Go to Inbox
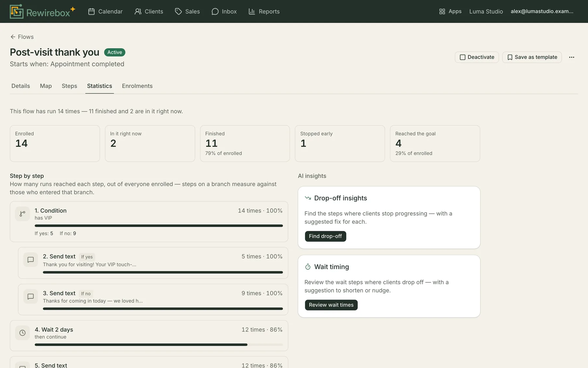Image resolution: width=588 pixels, height=368 pixels. 224,11
